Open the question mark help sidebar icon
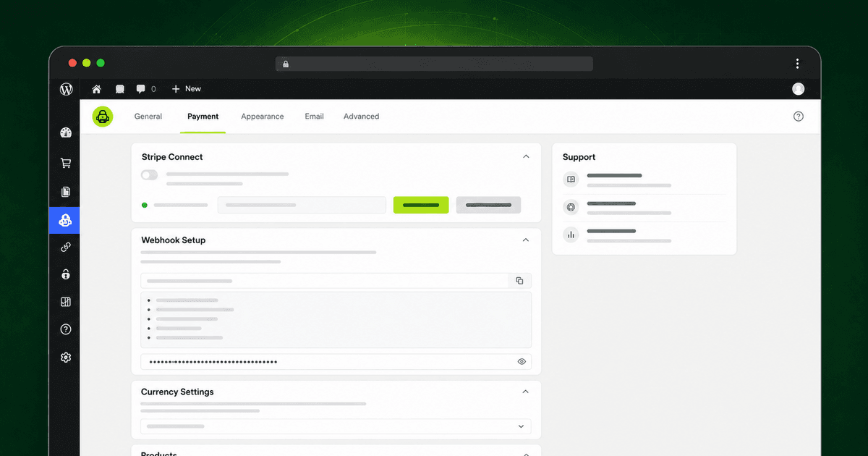The width and height of the screenshot is (868, 456). (x=66, y=329)
